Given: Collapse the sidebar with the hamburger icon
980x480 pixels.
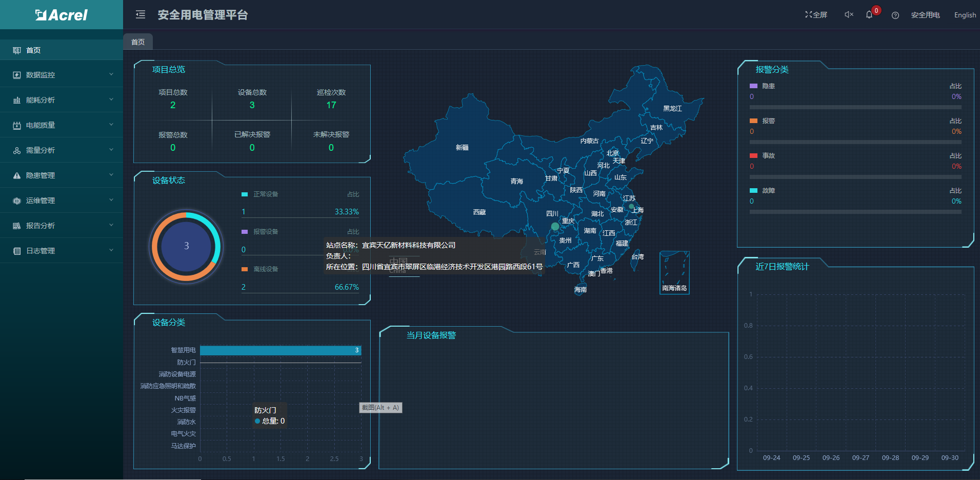Looking at the screenshot, I should click(x=141, y=15).
